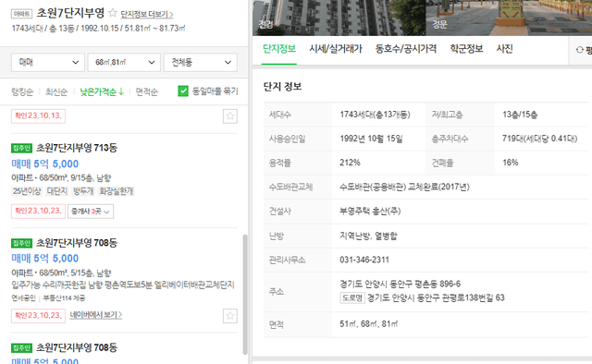Viewport: 592px width, 364px height.
Task: Click the 관리사무소 phone number 031-346-2311
Action: (364, 260)
